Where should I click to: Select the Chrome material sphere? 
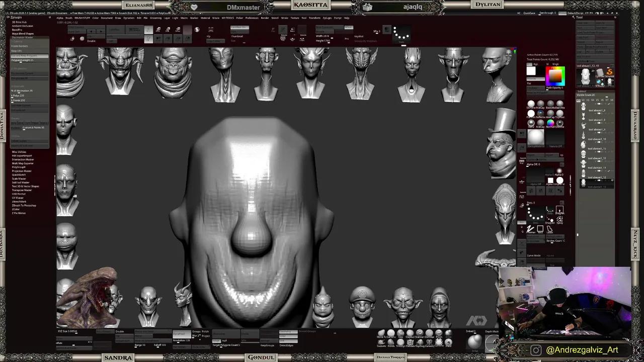[x=559, y=123]
